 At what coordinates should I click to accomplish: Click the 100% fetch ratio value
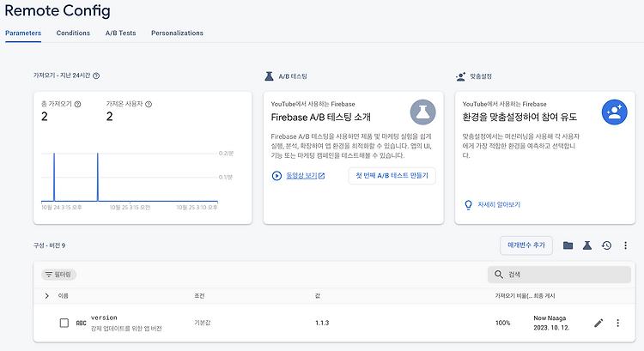point(502,323)
